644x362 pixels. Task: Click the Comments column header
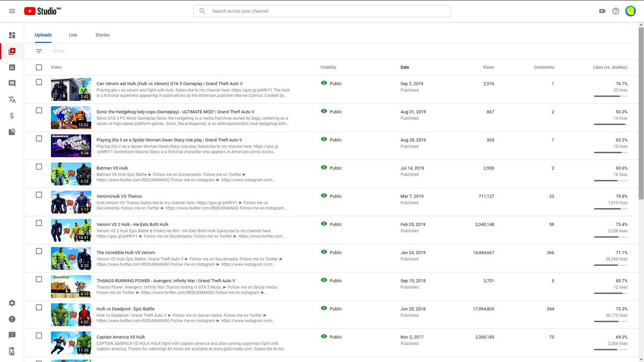tap(544, 68)
